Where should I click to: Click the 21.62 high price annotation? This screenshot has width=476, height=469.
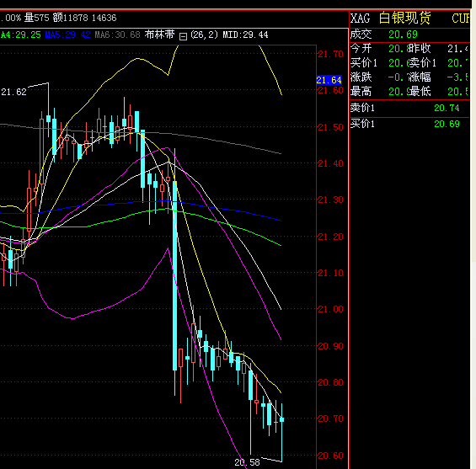pyautogui.click(x=14, y=92)
